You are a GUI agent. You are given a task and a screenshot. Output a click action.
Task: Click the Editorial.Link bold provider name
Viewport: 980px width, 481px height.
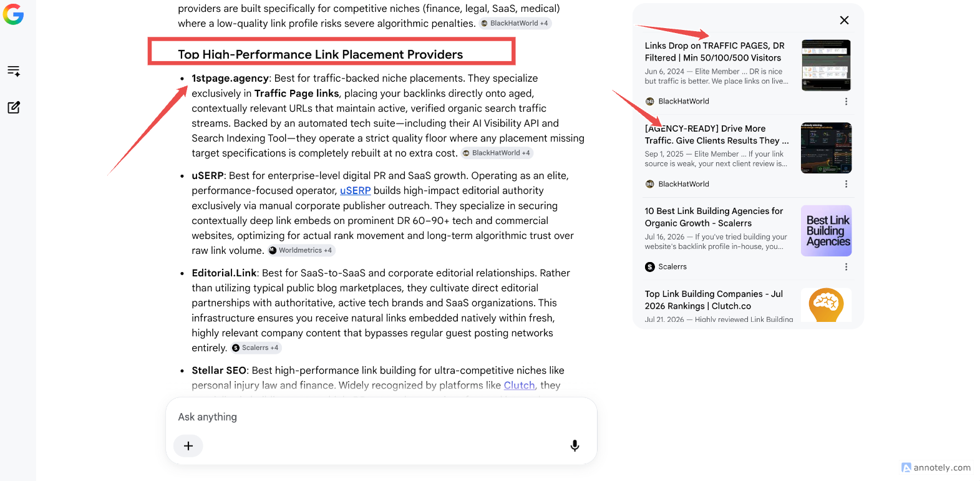coord(224,273)
